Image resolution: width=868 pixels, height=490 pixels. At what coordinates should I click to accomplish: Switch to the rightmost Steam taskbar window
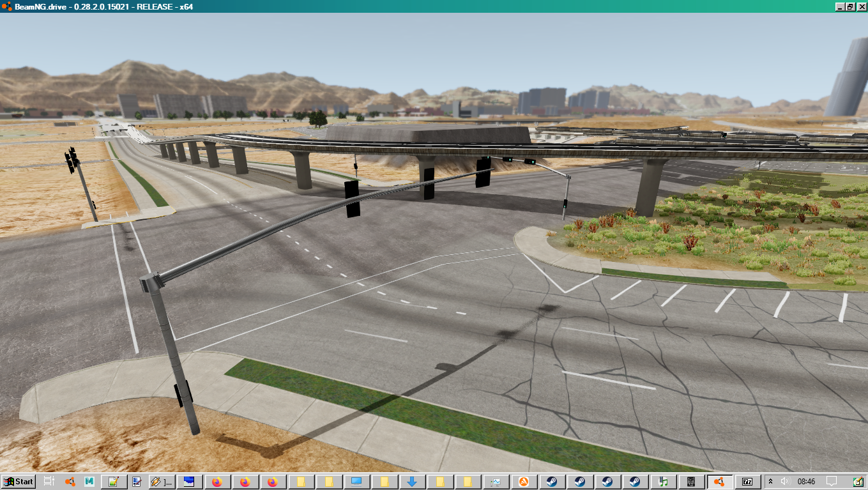coord(635,482)
